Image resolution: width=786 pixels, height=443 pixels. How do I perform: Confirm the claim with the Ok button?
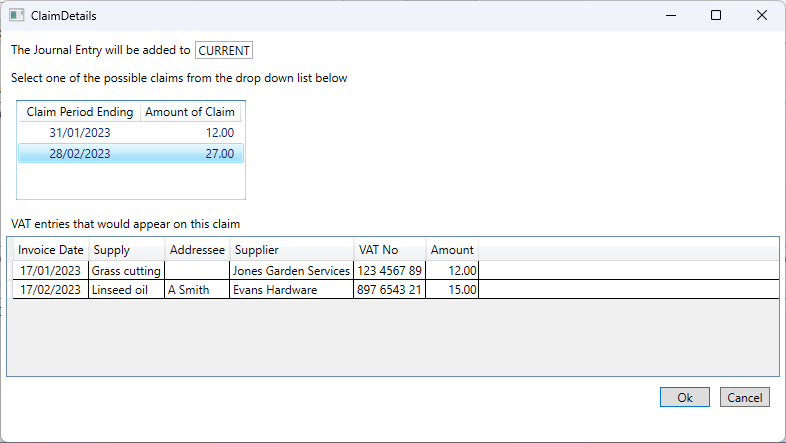[x=684, y=397]
